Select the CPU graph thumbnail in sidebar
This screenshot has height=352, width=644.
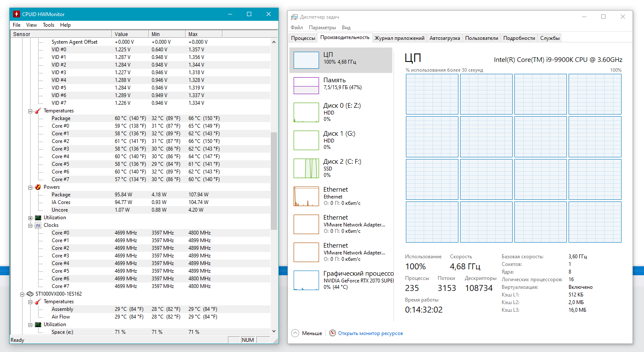306,60
